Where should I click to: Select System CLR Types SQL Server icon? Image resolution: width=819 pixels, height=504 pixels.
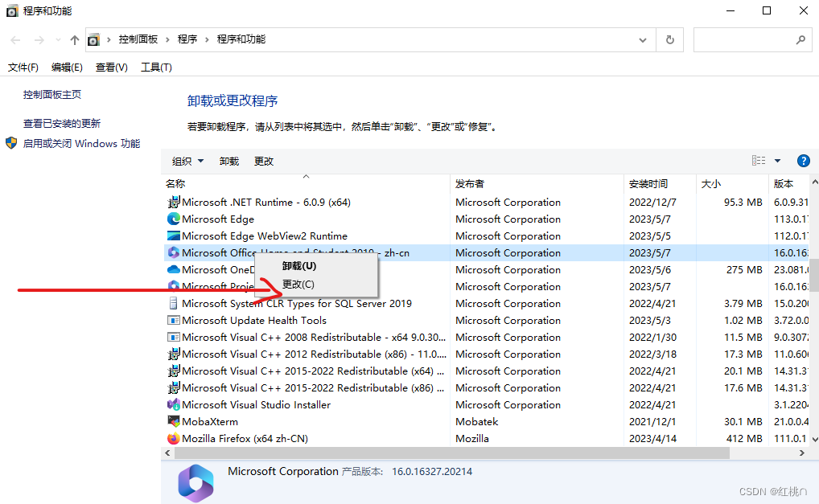(x=174, y=303)
